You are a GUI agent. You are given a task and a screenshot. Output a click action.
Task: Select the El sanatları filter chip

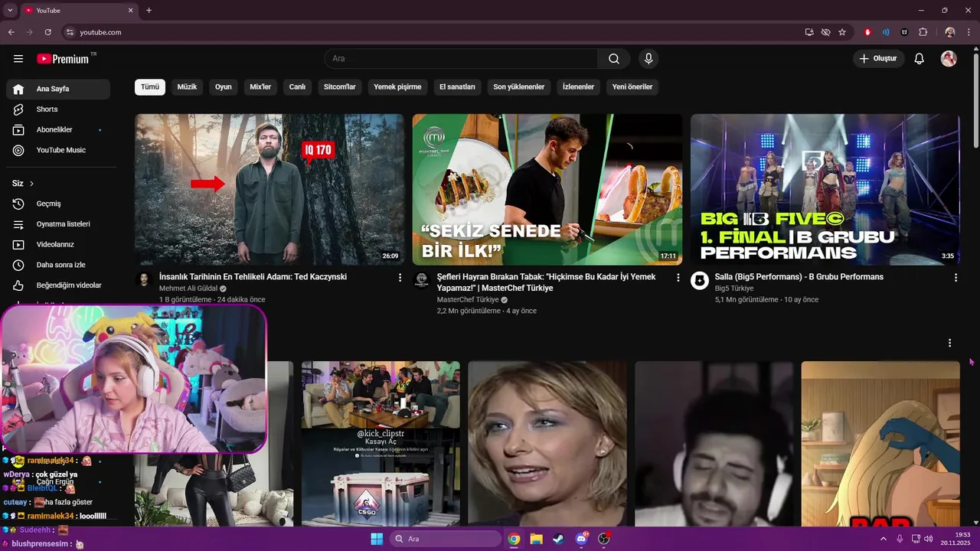pyautogui.click(x=457, y=87)
